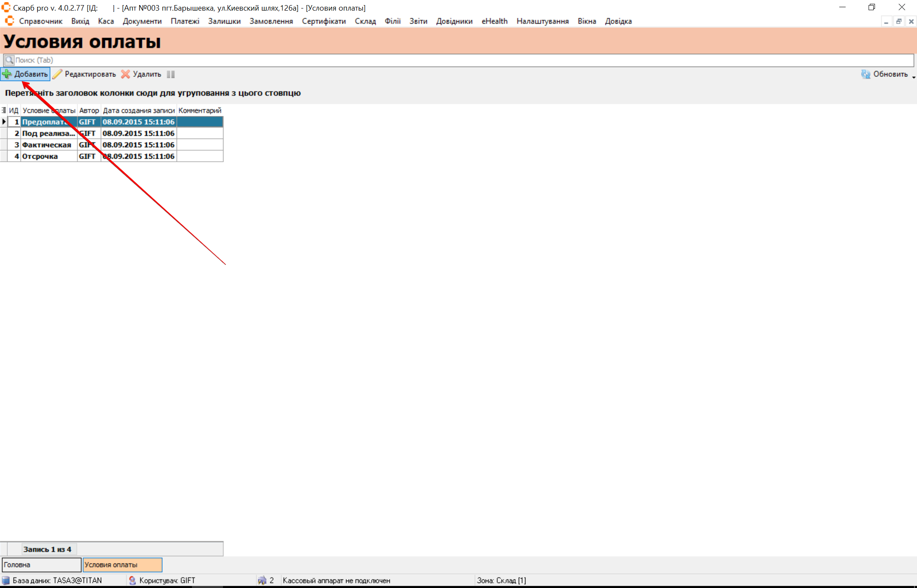Open the Налаштування menu

point(542,21)
